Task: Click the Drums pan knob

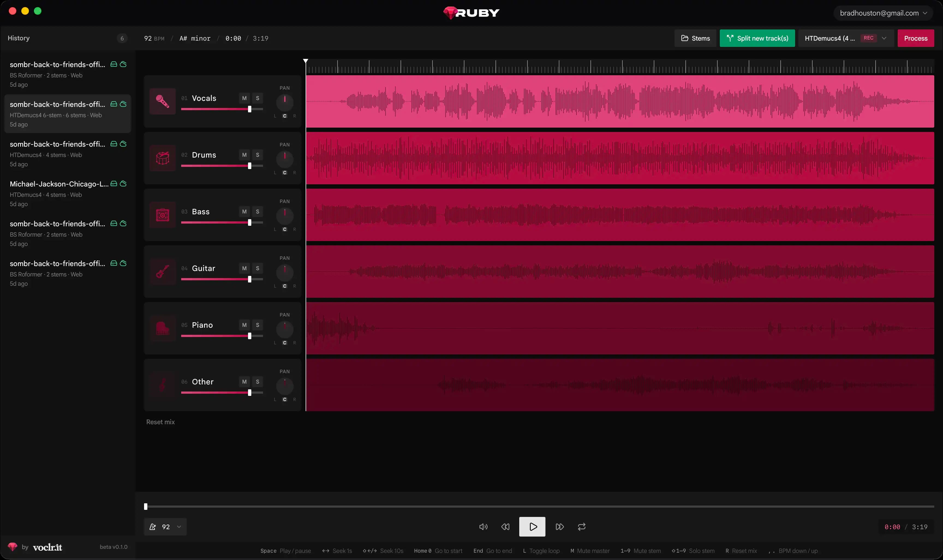Action: (285, 159)
